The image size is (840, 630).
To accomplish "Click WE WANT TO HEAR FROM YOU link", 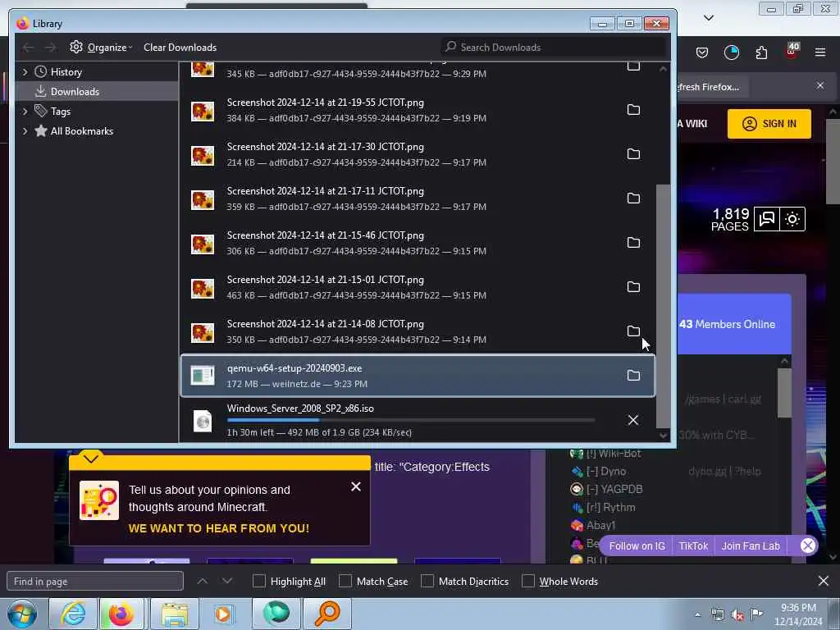I will click(218, 528).
